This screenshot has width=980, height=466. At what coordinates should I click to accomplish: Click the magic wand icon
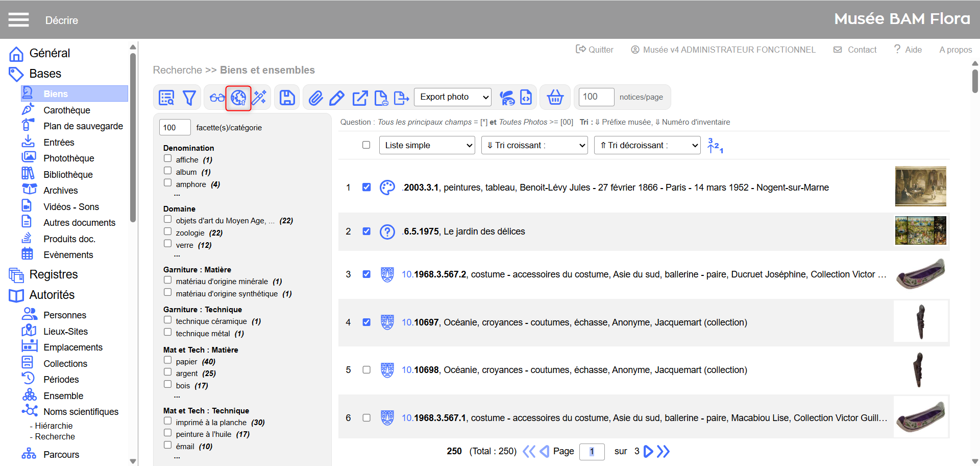(259, 98)
